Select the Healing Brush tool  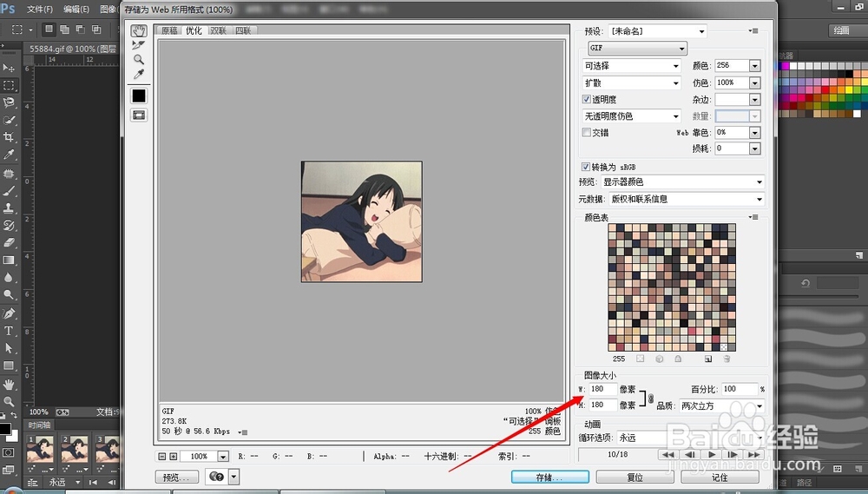click(x=9, y=174)
